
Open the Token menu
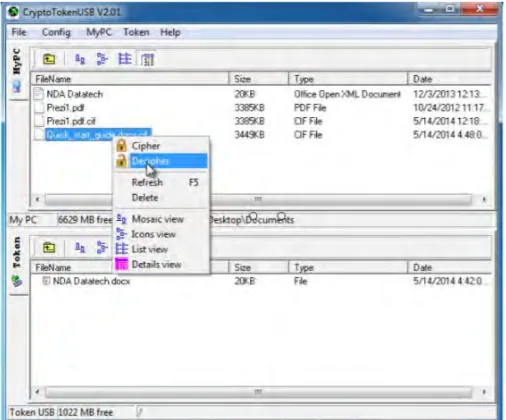point(136,32)
